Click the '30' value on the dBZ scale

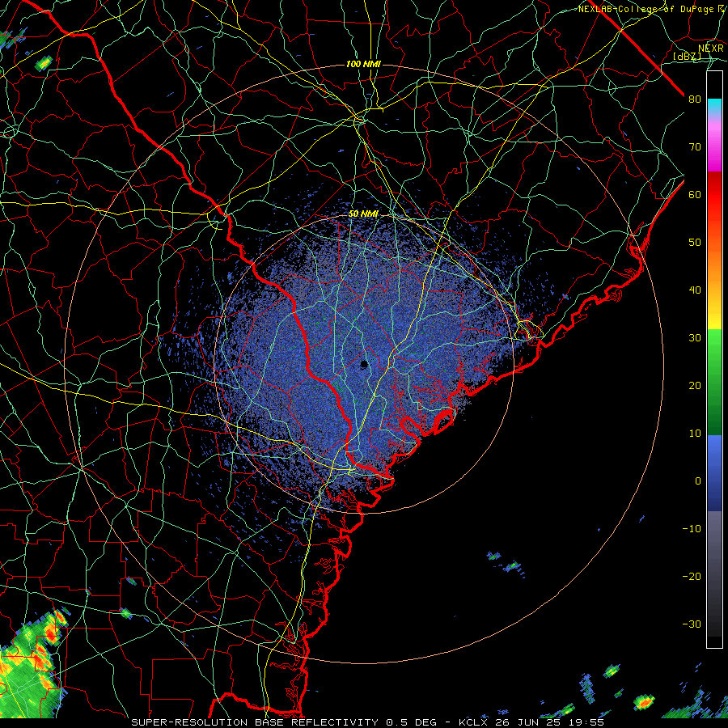tap(695, 338)
